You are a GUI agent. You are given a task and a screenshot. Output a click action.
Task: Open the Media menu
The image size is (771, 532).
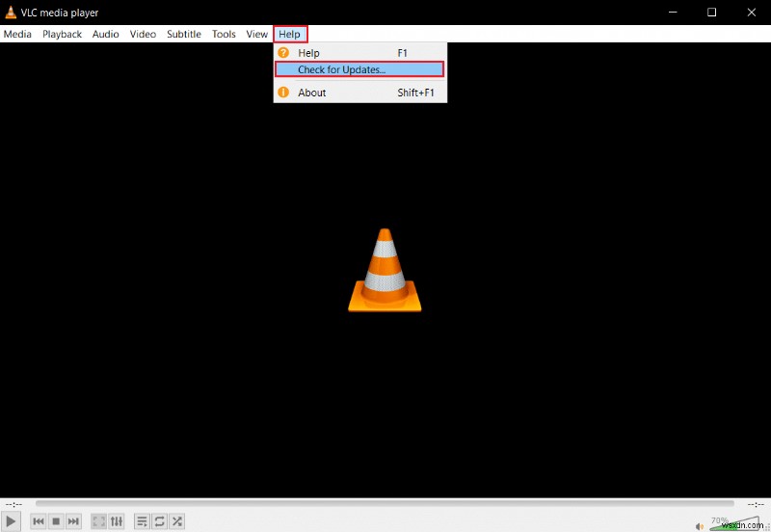[x=17, y=34]
